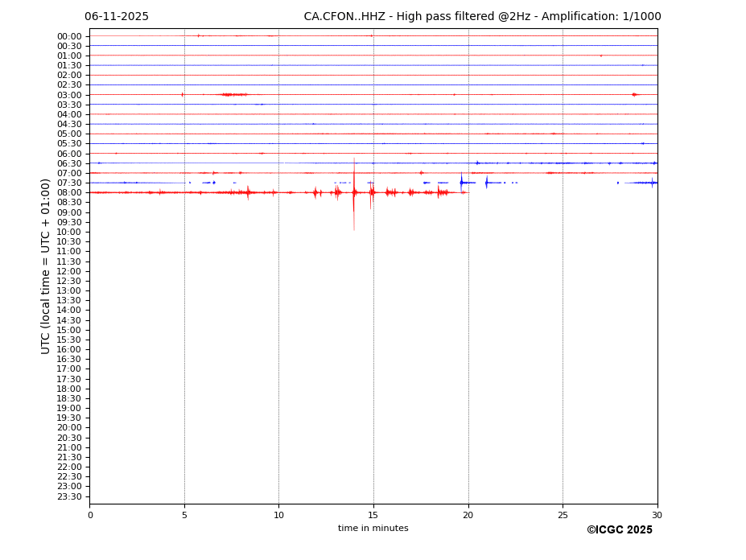The width and height of the screenshot is (746, 560).
Task: Click the blue spike at minute 21 on 07:30 trace
Action: [x=486, y=183]
